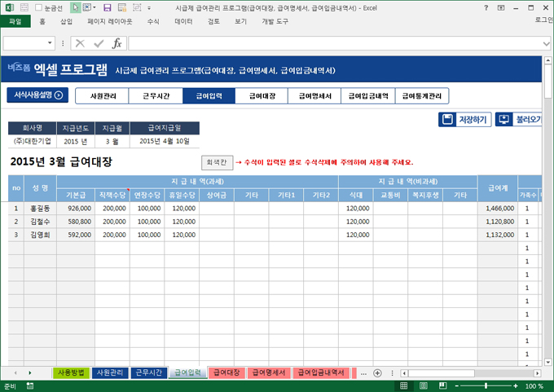The image size is (554, 392).
Task: Click the dashed selection frame icon
Action: (137, 7)
